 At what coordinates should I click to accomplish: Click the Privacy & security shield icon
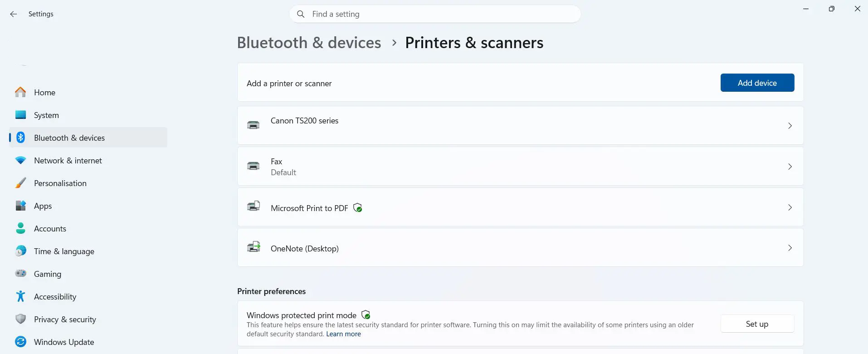tap(20, 319)
